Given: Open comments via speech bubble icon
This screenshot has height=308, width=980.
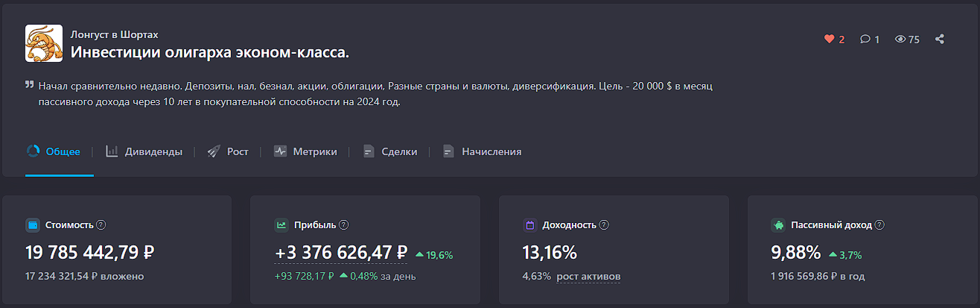Looking at the screenshot, I should pyautogui.click(x=865, y=40).
